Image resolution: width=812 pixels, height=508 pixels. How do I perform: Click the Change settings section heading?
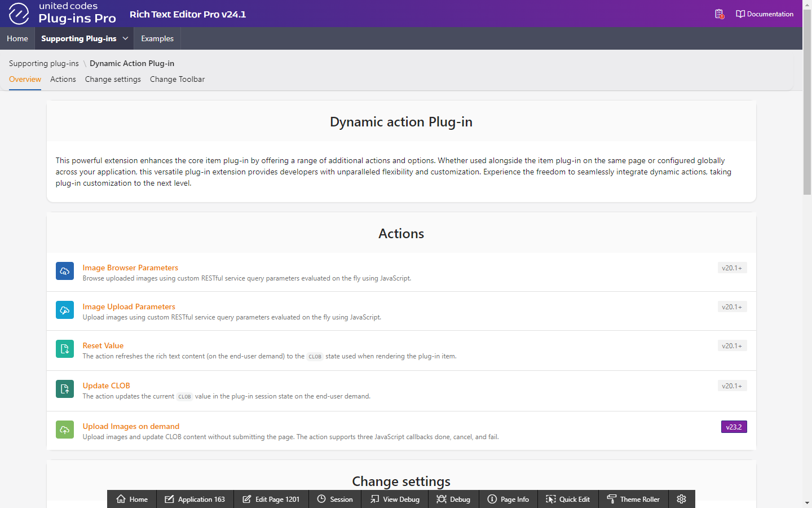(401, 481)
